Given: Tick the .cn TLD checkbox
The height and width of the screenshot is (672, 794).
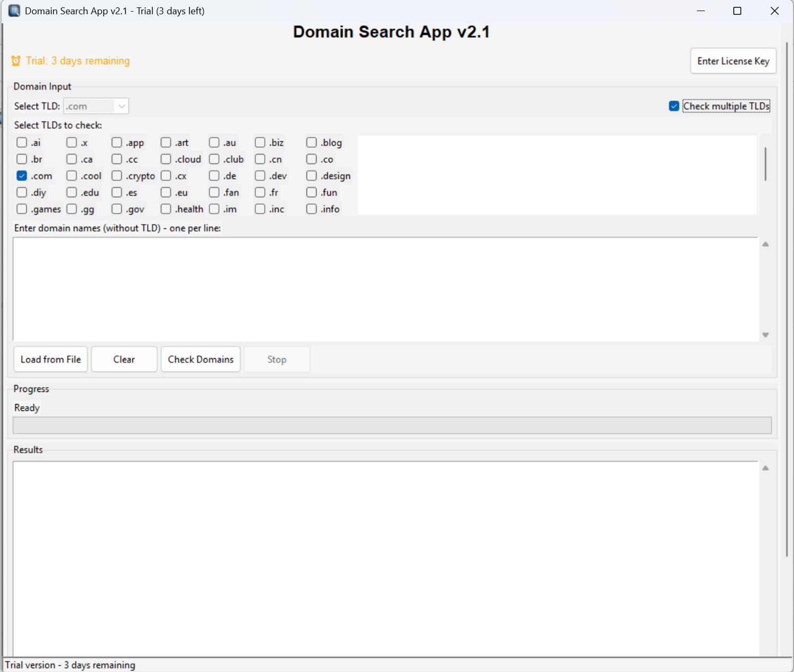Looking at the screenshot, I should pyautogui.click(x=260, y=159).
